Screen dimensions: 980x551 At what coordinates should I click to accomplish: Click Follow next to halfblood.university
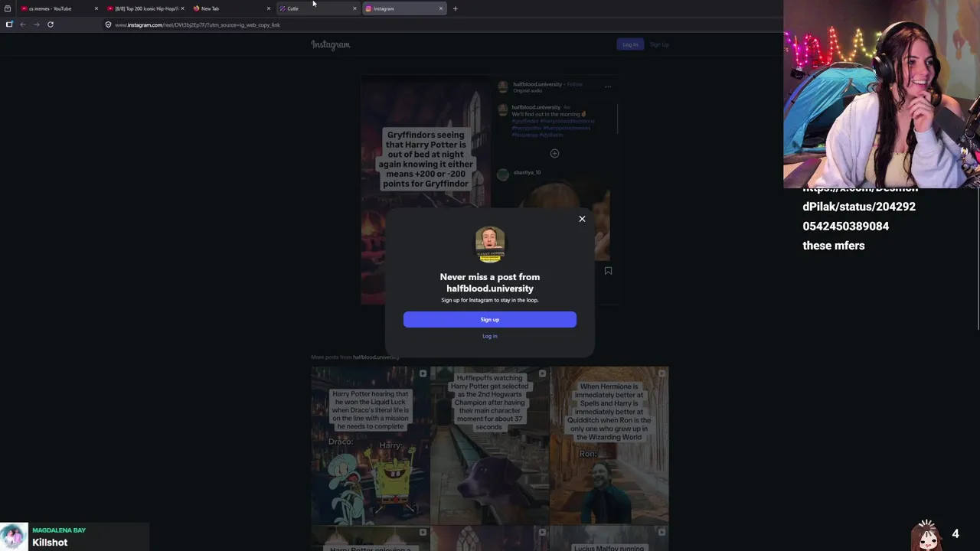tap(574, 84)
